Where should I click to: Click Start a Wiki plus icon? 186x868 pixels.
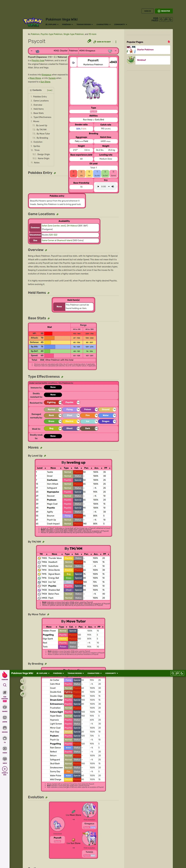coord(5,769)
